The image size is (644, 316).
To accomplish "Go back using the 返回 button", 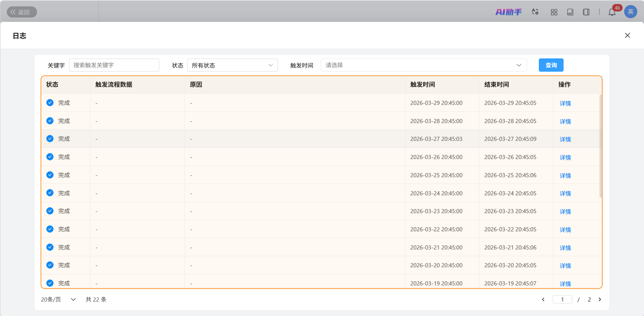I will point(22,12).
